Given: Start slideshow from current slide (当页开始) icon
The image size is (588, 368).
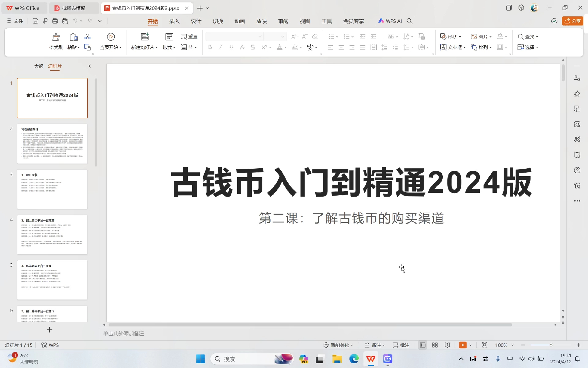Looking at the screenshot, I should (x=111, y=37).
